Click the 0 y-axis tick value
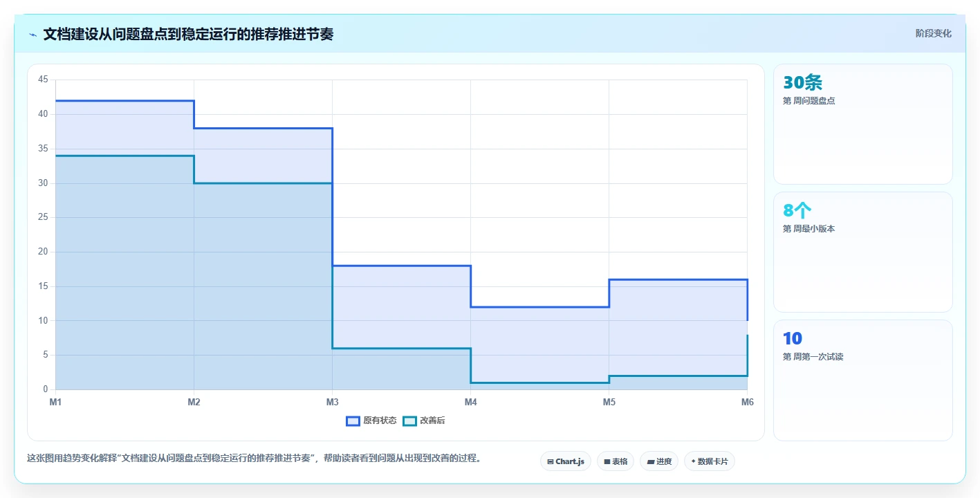Viewport: 980px width, 498px height. pyautogui.click(x=46, y=389)
